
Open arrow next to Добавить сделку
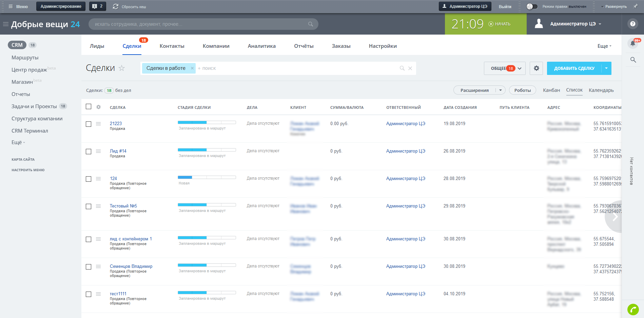pyautogui.click(x=606, y=68)
